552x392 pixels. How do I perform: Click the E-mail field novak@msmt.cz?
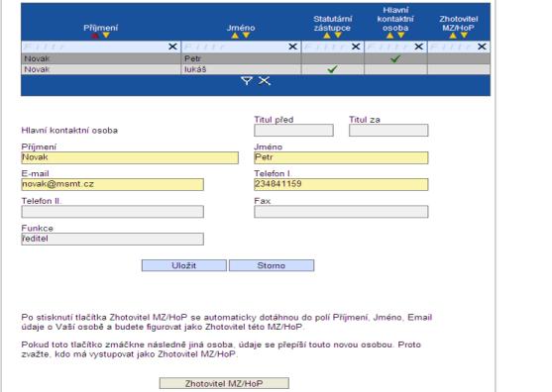pyautogui.click(x=113, y=184)
